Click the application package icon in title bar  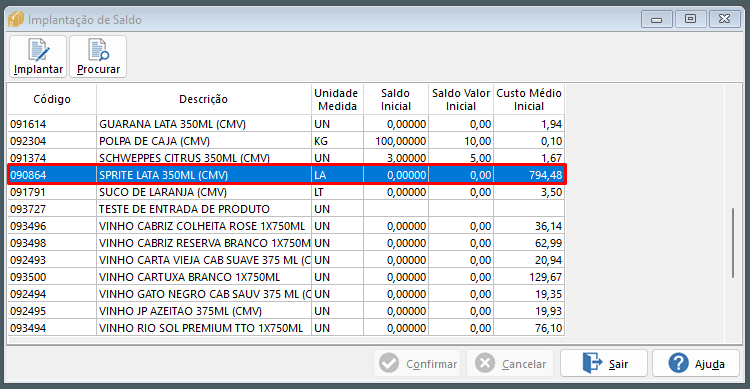pos(16,20)
